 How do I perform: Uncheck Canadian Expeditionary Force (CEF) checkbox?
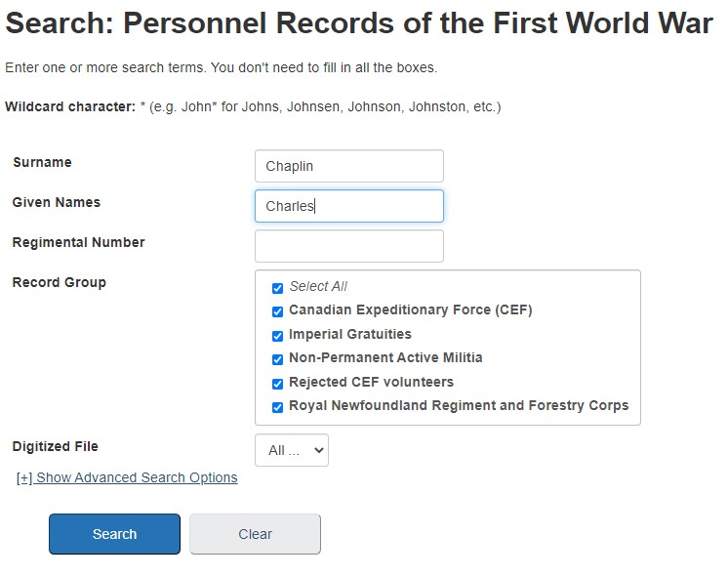pos(277,311)
